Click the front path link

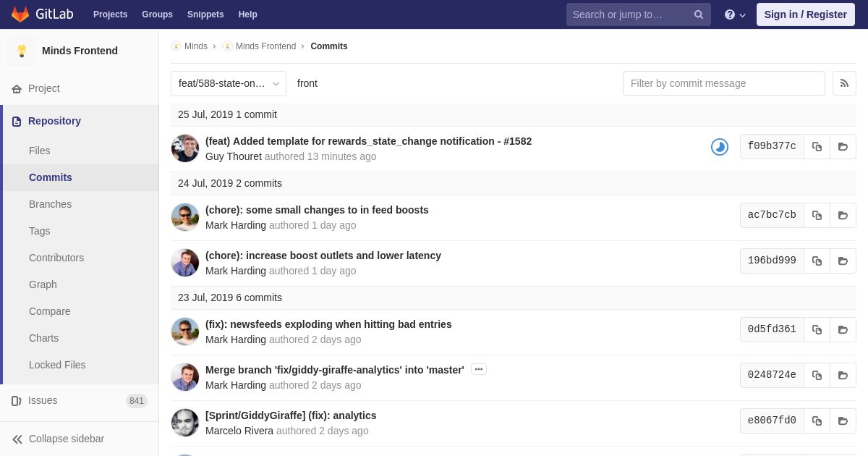[x=307, y=83]
